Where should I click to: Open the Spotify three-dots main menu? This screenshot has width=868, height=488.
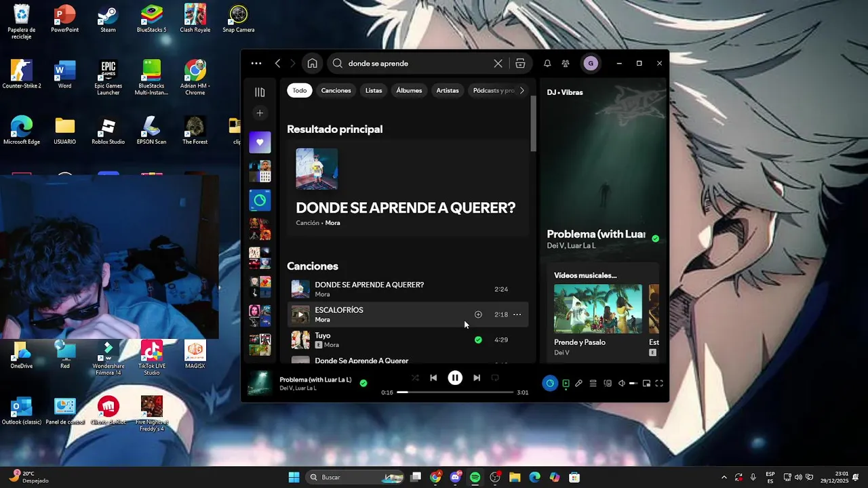256,63
